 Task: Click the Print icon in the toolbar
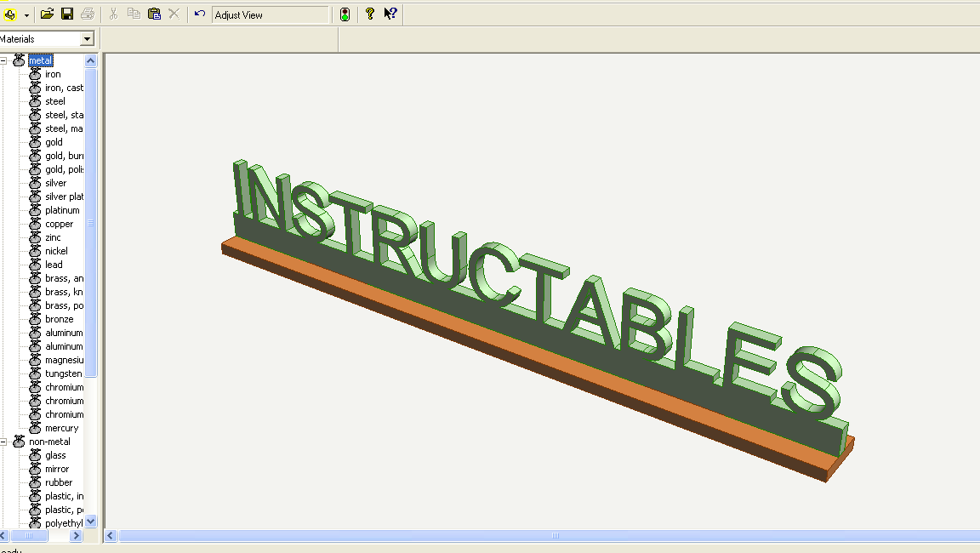(x=88, y=14)
